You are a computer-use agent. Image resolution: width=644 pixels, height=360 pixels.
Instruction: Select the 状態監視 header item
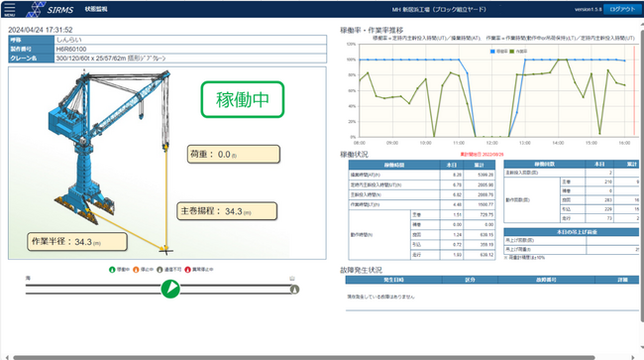click(96, 9)
